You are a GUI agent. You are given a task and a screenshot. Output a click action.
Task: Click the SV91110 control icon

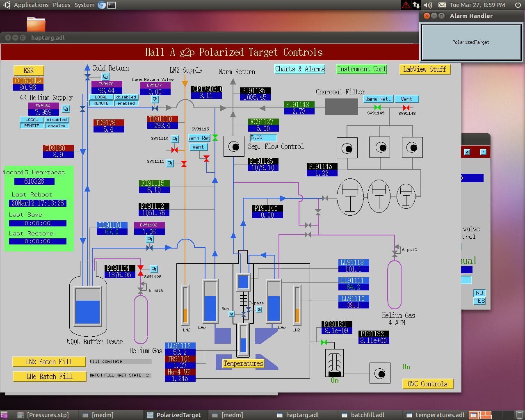[175, 139]
